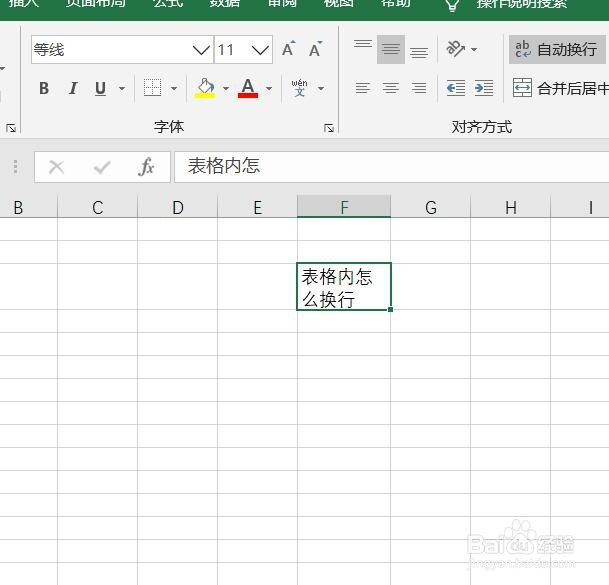Apply red font color
This screenshot has width=609, height=585.
(248, 88)
